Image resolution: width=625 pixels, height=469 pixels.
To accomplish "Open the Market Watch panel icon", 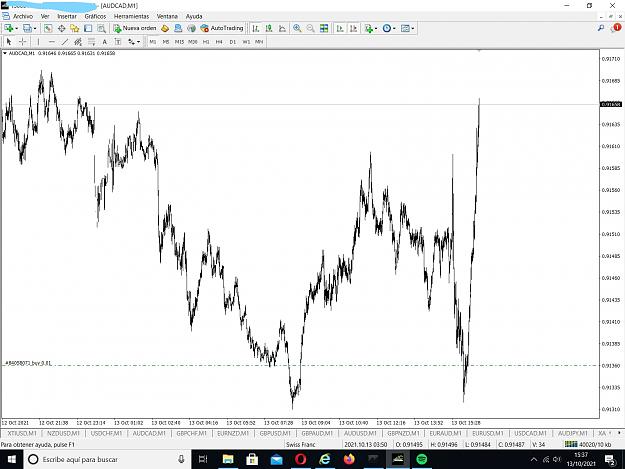I will [x=48, y=28].
